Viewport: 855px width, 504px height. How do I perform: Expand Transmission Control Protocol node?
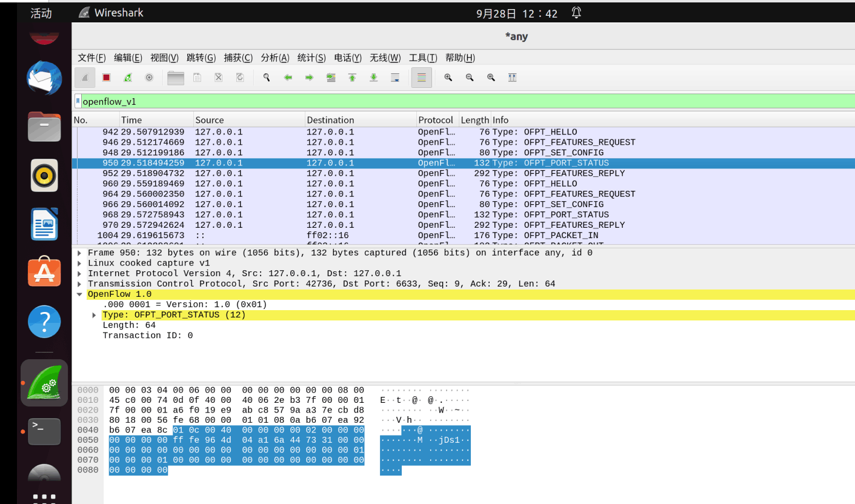[79, 283]
